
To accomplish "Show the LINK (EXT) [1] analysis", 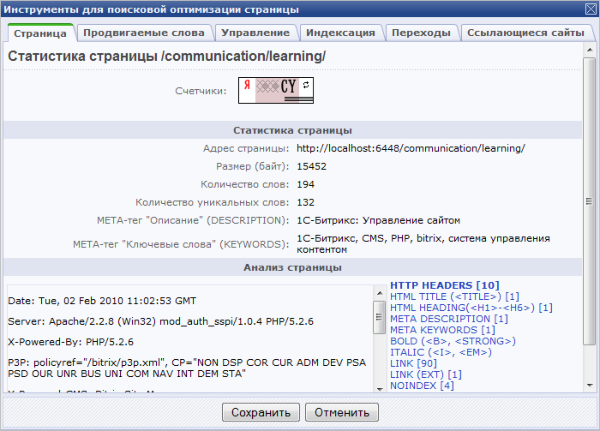I will pos(426,374).
